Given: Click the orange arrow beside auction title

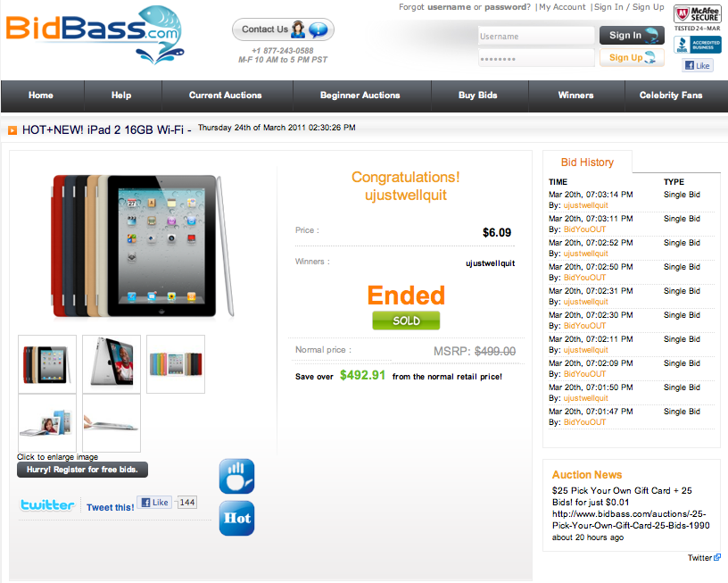Looking at the screenshot, I should coord(12,130).
